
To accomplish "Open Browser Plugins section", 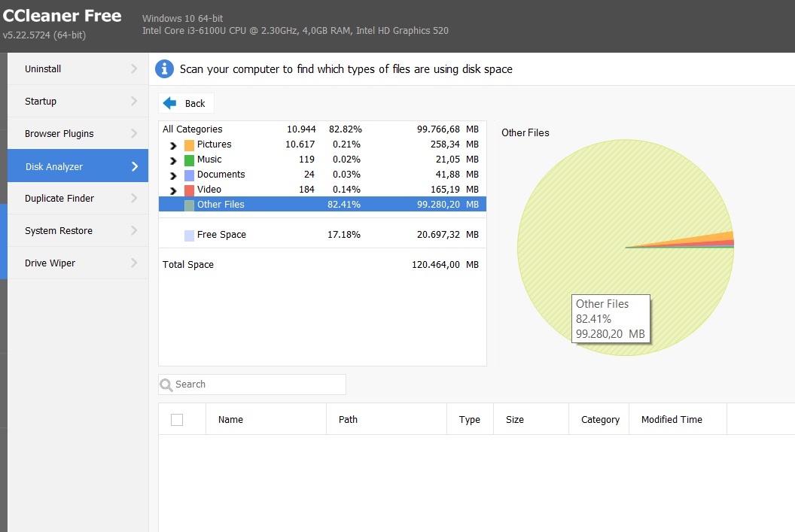I will tap(78, 133).
